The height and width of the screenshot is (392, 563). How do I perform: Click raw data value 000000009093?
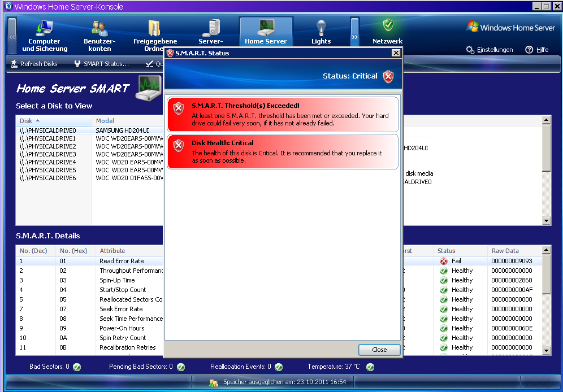click(512, 261)
